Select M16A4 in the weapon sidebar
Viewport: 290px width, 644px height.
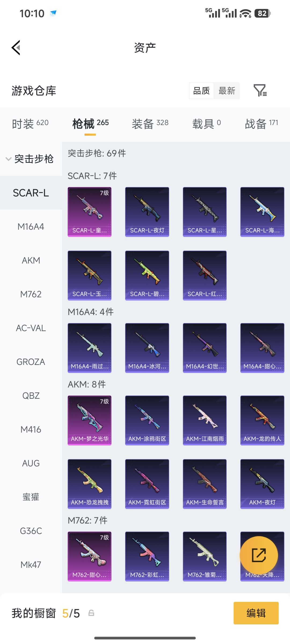31,226
